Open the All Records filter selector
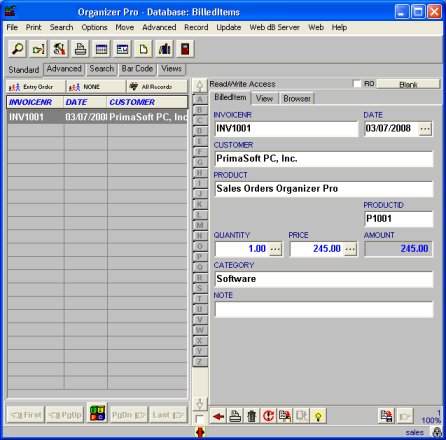Viewport: 446px width, 440px height. (157, 87)
